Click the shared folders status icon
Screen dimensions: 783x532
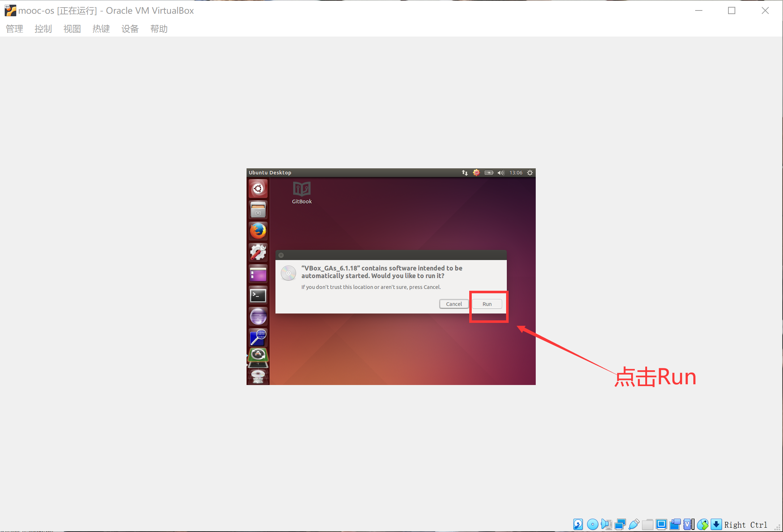click(647, 524)
